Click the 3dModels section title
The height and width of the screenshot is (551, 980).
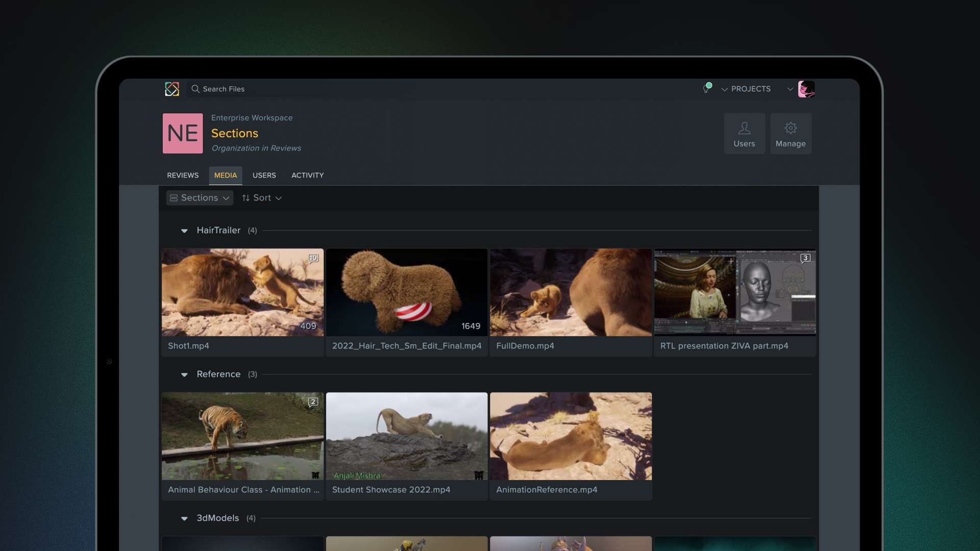[217, 518]
